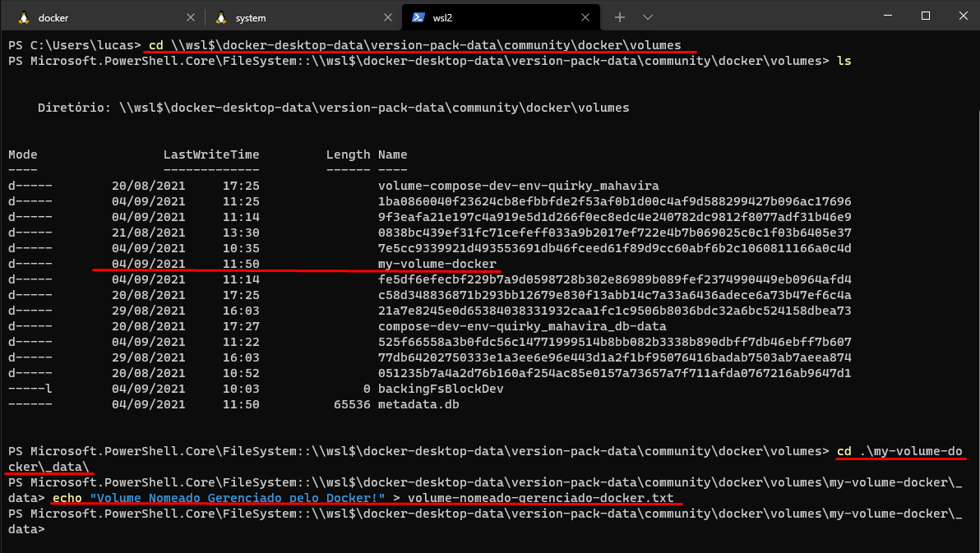Click the 7e5cc9339921 hash directory name
Screen dimensions: 980x553
point(614,248)
